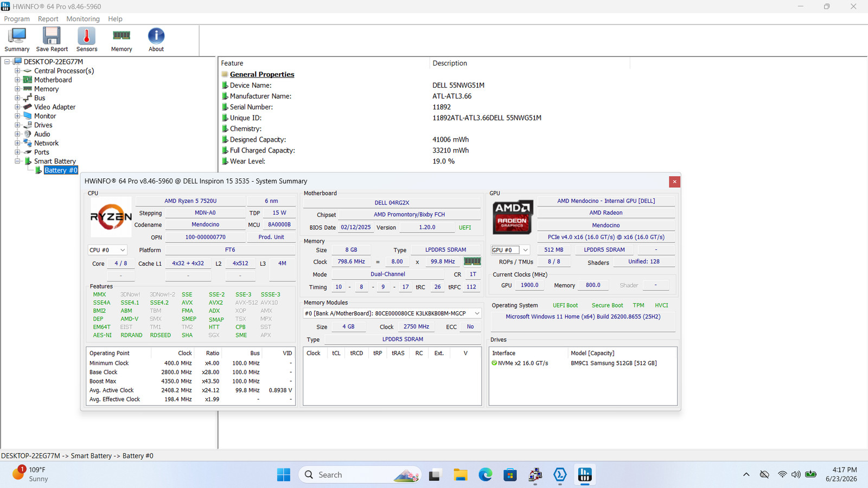Click the battery tray icon
The image size is (868, 488).
810,474
